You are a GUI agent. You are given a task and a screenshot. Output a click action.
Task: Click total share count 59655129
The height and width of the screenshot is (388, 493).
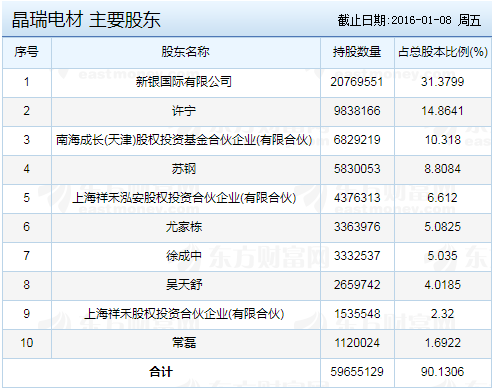pyautogui.click(x=357, y=372)
